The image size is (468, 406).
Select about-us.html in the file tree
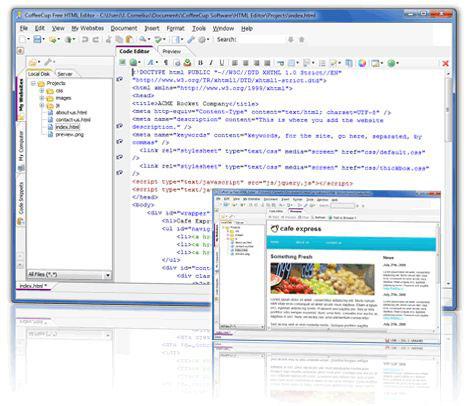point(71,112)
